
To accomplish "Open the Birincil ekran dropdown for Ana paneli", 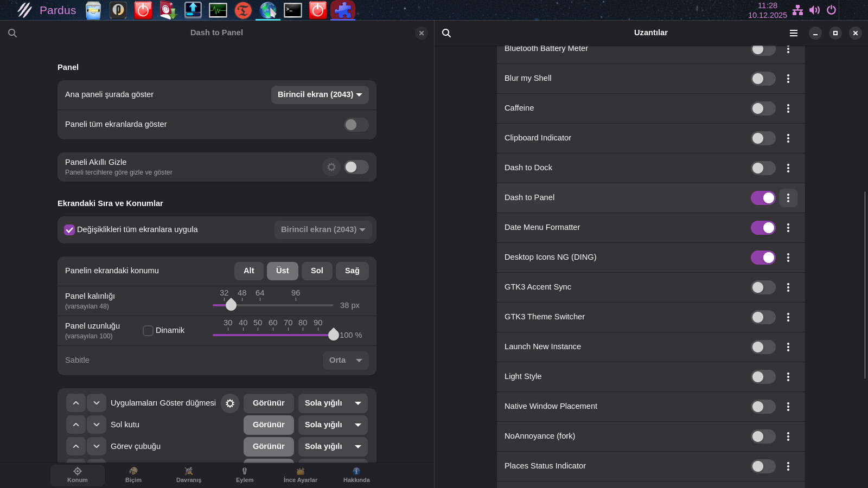I will (320, 95).
